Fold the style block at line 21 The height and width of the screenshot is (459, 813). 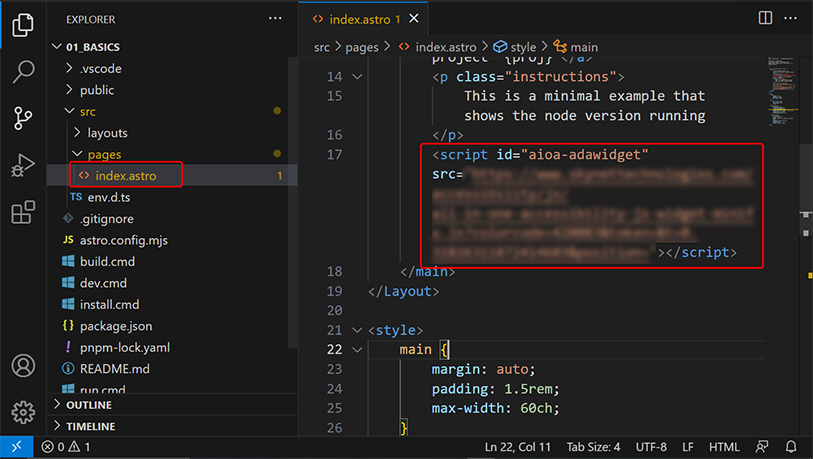point(358,330)
